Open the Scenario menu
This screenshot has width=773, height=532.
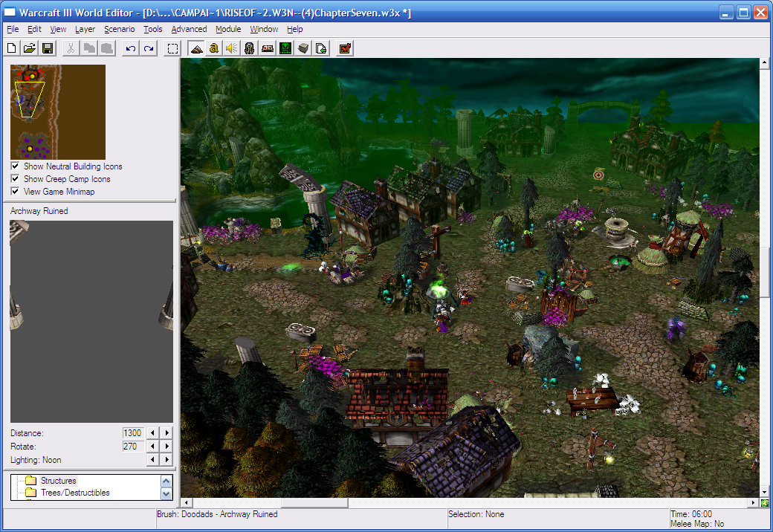click(x=120, y=29)
